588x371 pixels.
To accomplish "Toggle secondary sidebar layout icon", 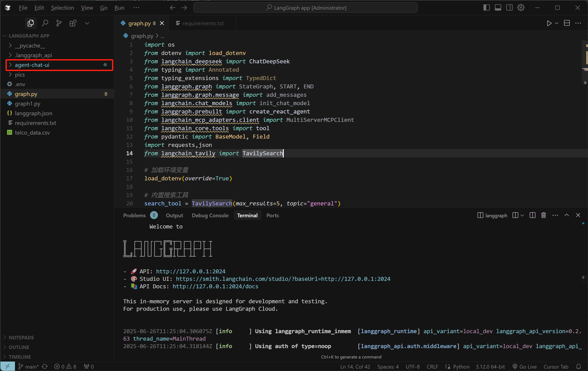I will (509, 7).
